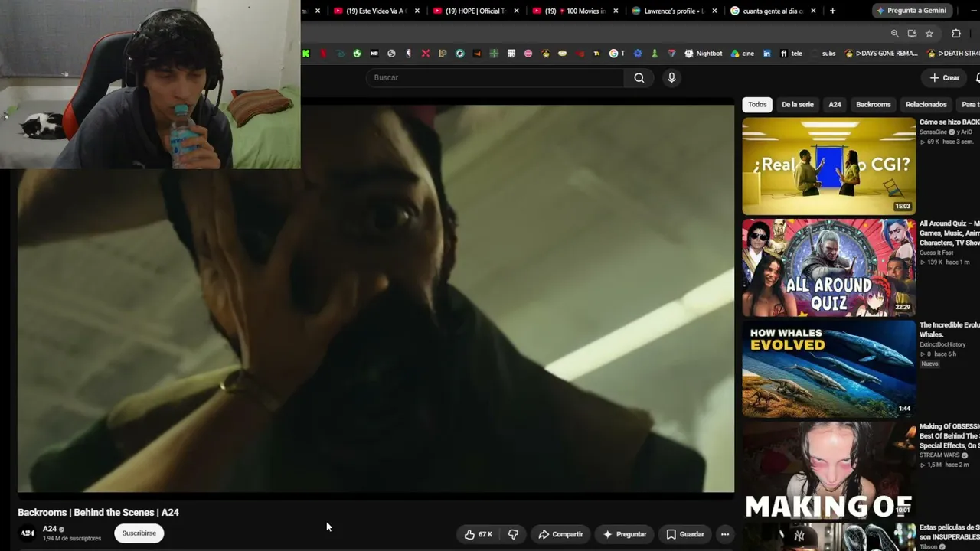Open 'The Incredible Evolution' video title

949,330
